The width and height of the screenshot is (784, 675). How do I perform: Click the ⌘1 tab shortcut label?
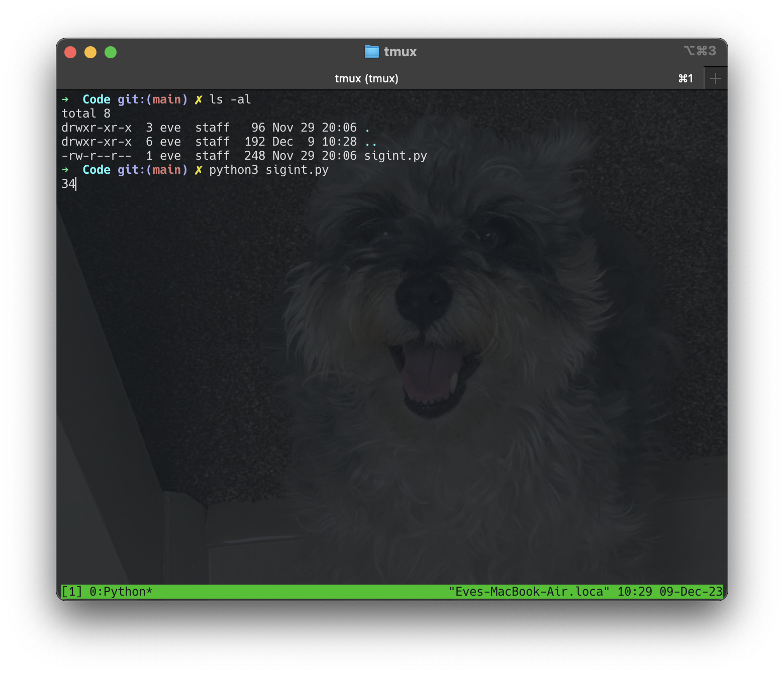tap(685, 78)
